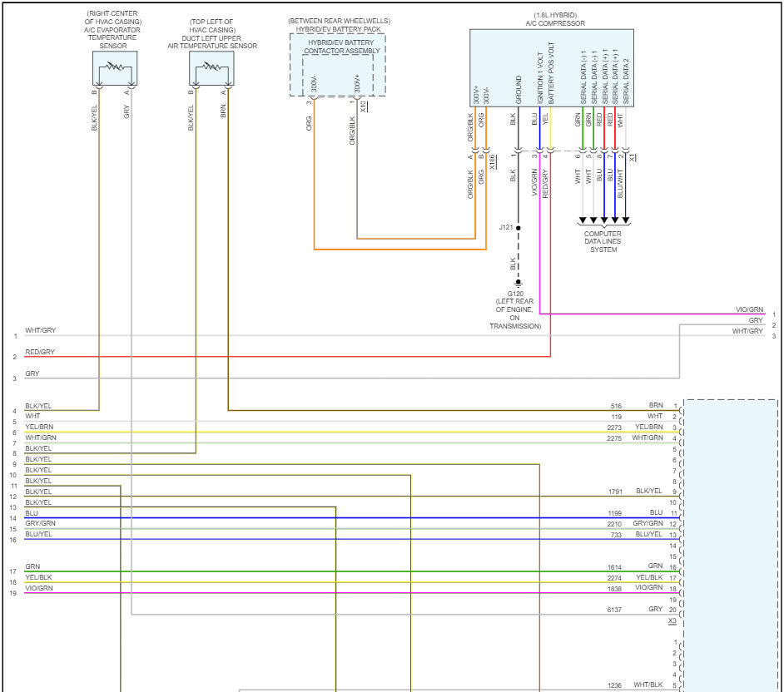Click the '(LEFT REAR OF ENGINE, ON TRANSMISSION)' note

[515, 314]
